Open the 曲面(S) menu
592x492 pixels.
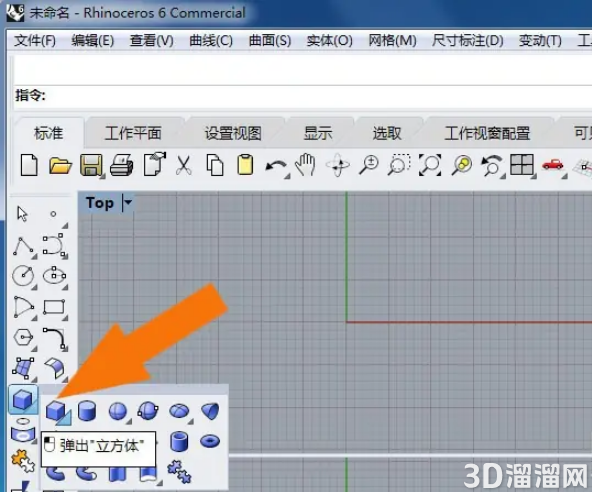click(x=270, y=40)
